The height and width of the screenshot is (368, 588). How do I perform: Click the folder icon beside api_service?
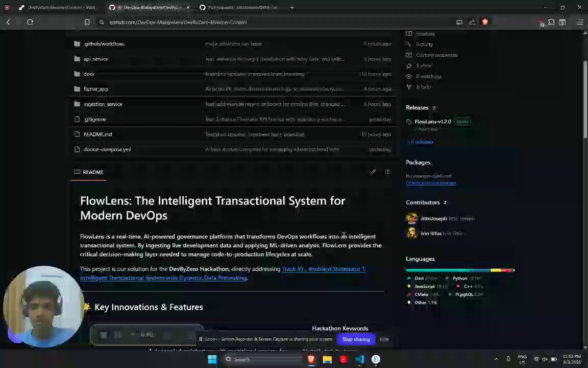tap(77, 59)
